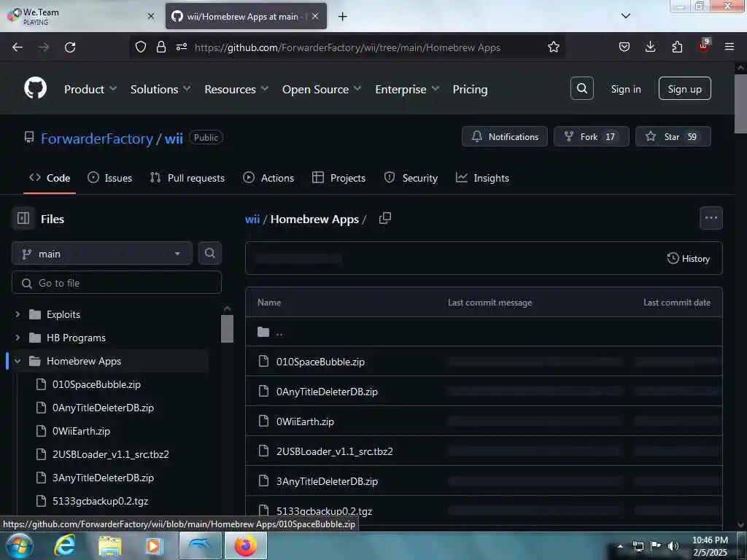Open the Insights tab

(482, 178)
